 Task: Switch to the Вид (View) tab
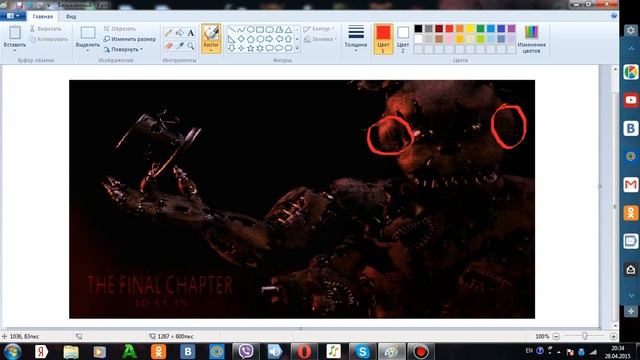pos(71,16)
